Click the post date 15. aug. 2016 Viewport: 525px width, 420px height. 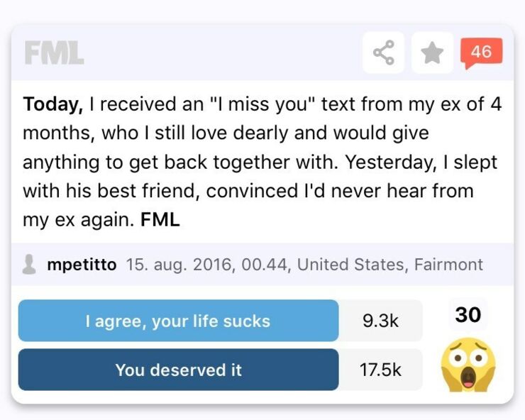(179, 265)
